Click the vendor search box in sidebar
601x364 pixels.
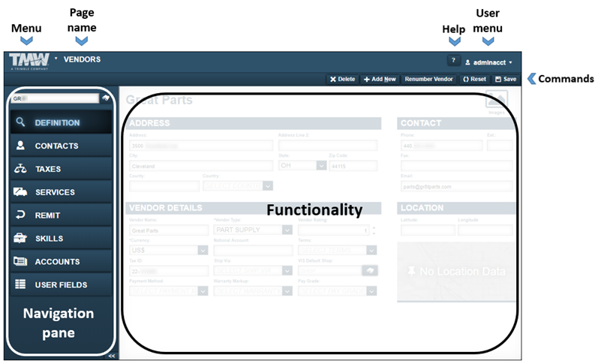(56, 98)
